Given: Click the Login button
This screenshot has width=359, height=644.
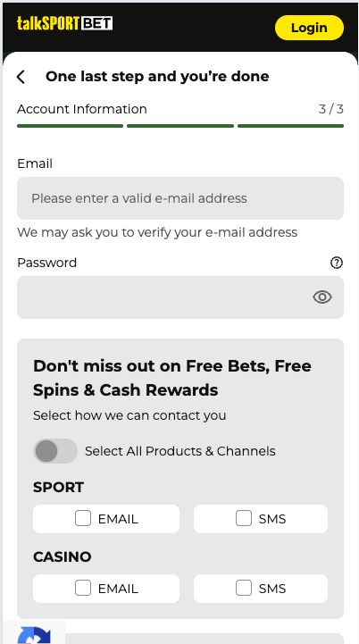Looking at the screenshot, I should 309,28.
